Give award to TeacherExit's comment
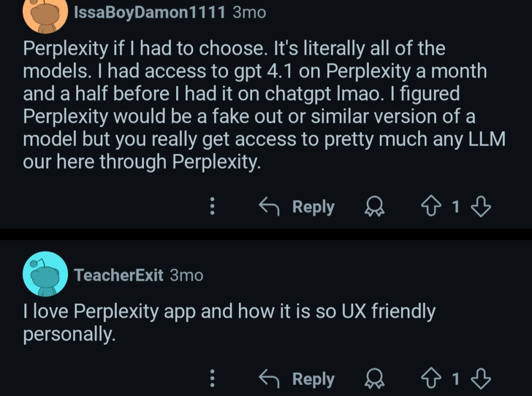This screenshot has height=396, width=532. coord(374,379)
